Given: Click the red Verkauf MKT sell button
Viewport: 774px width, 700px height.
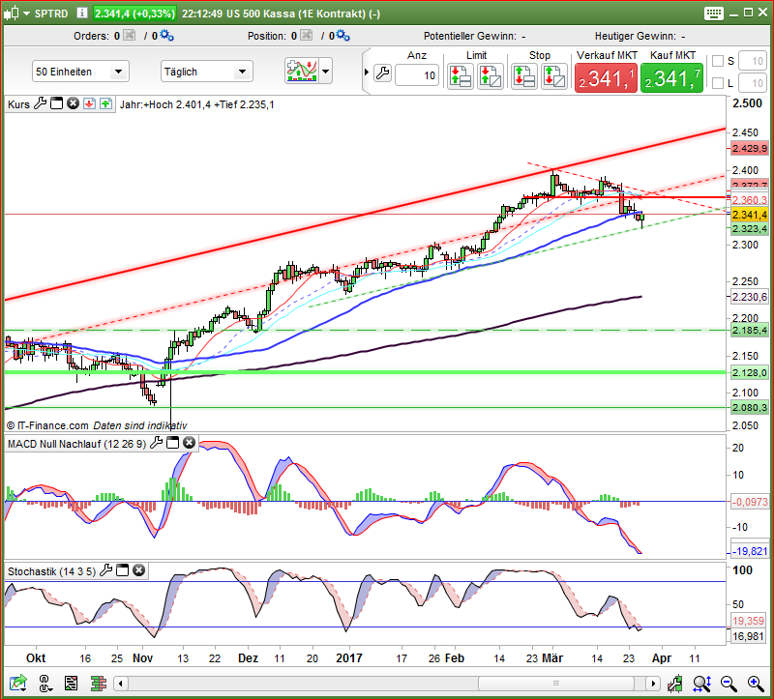Looking at the screenshot, I should [x=606, y=78].
